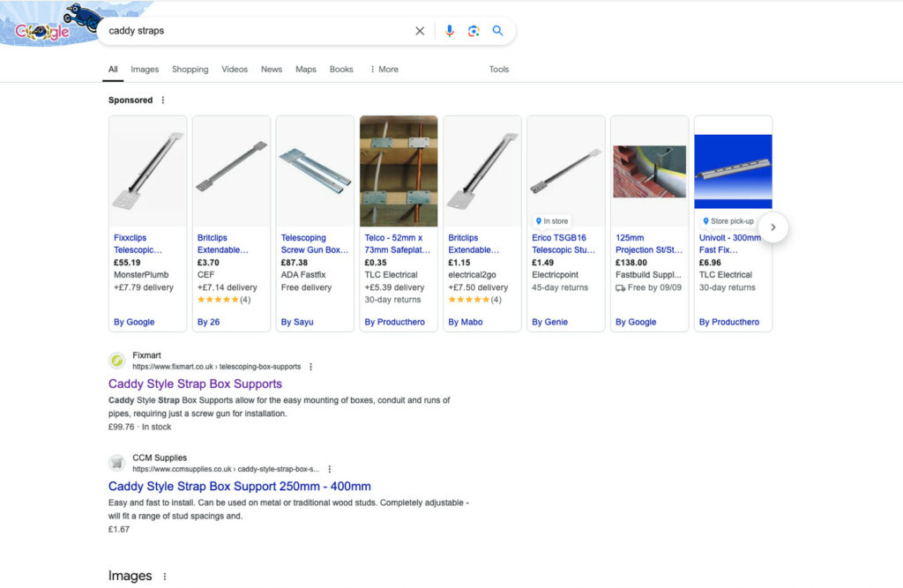Expand the More search categories menu

click(x=384, y=69)
